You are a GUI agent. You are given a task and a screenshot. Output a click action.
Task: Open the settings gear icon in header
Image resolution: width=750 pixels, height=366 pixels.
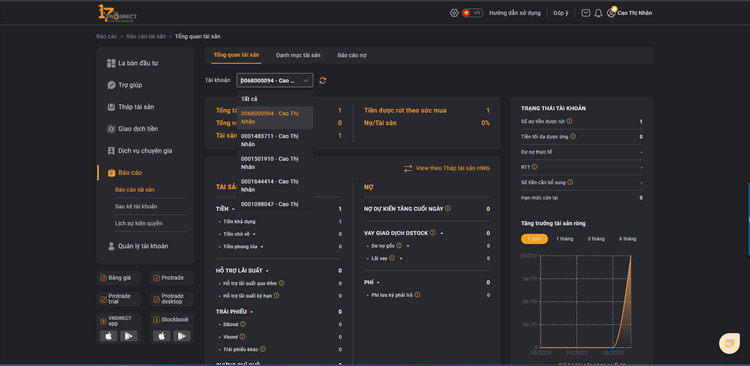tap(454, 13)
